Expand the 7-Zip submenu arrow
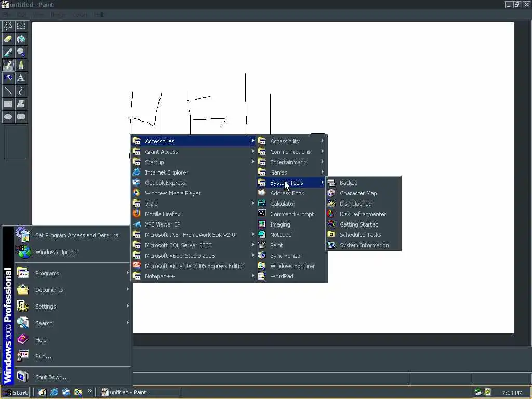This screenshot has height=399, width=532. click(x=253, y=203)
